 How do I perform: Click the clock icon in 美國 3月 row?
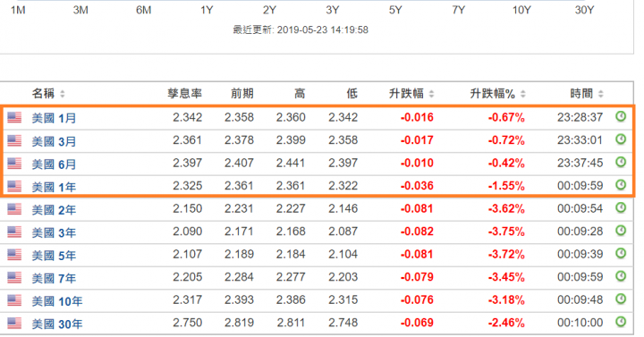(x=621, y=139)
